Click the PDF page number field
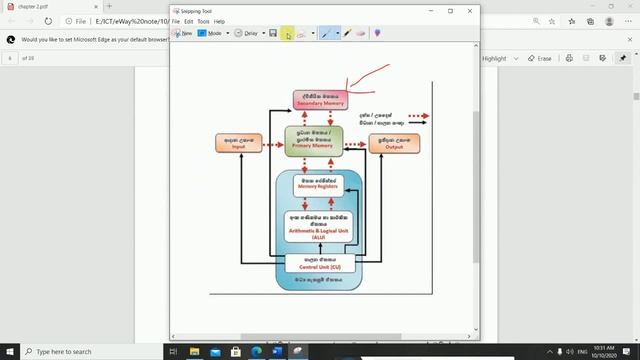Viewport: 640px width, 360px height. click(10, 58)
